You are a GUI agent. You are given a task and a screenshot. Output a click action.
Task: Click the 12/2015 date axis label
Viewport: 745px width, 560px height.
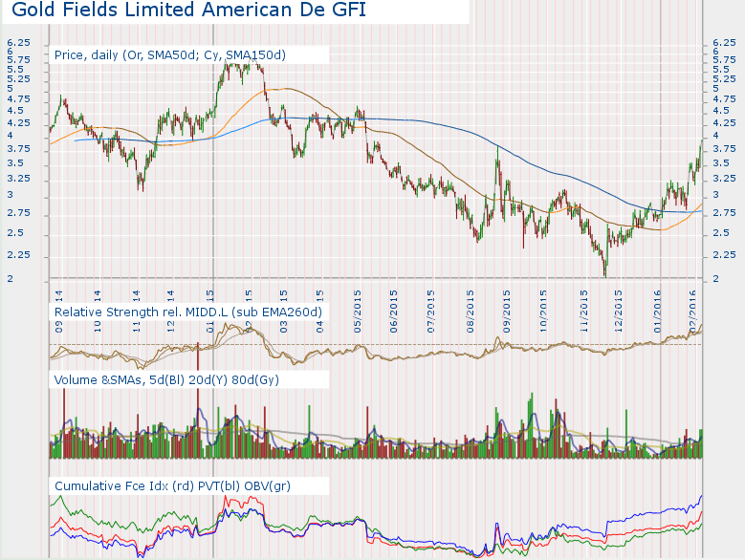tap(618, 312)
